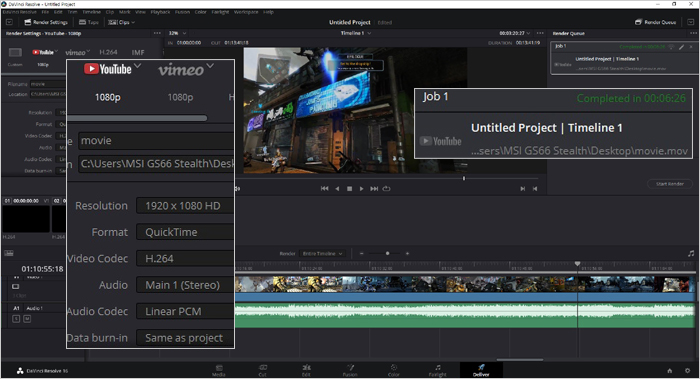700x379 pixels.
Task: Click the 01:10:55:18 timeline timecode
Action: point(42,269)
